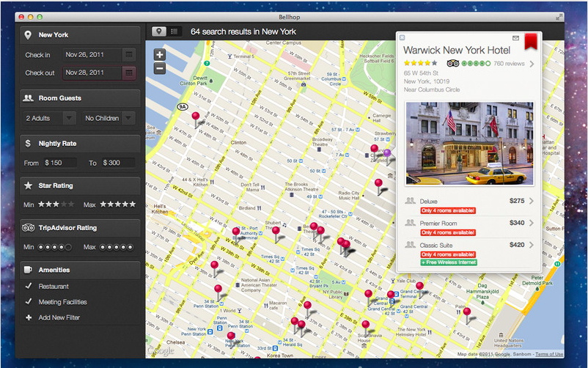Open Classic Suite details with chevron
Screen dimensions: 588x368
click(532, 245)
